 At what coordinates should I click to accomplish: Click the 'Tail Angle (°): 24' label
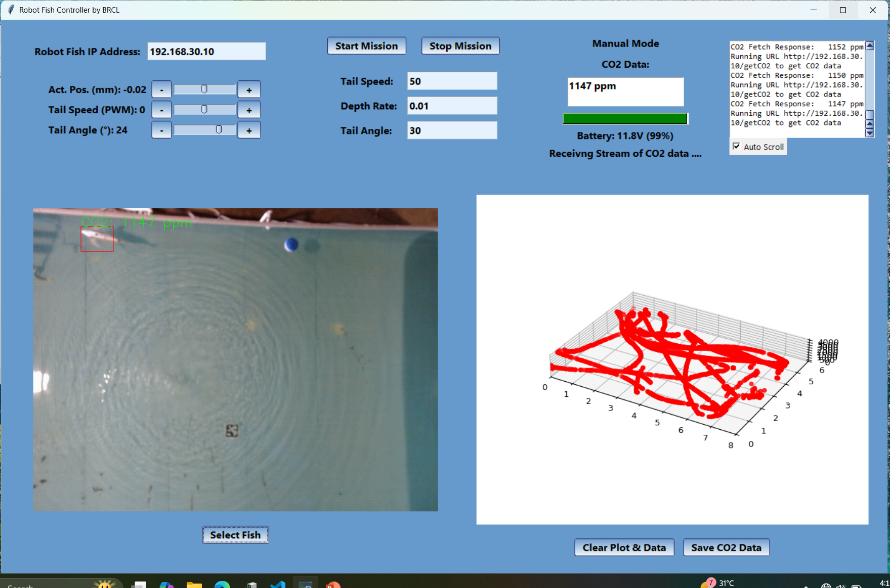coord(88,130)
